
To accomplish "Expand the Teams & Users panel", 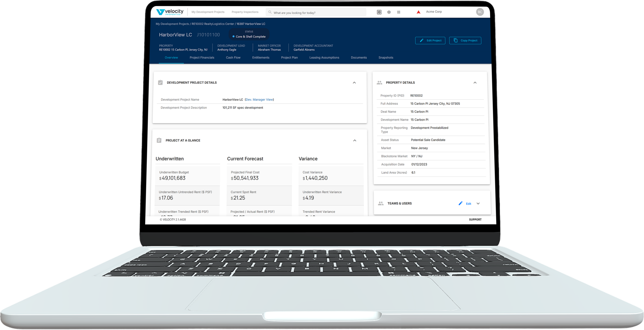I will coord(478,204).
